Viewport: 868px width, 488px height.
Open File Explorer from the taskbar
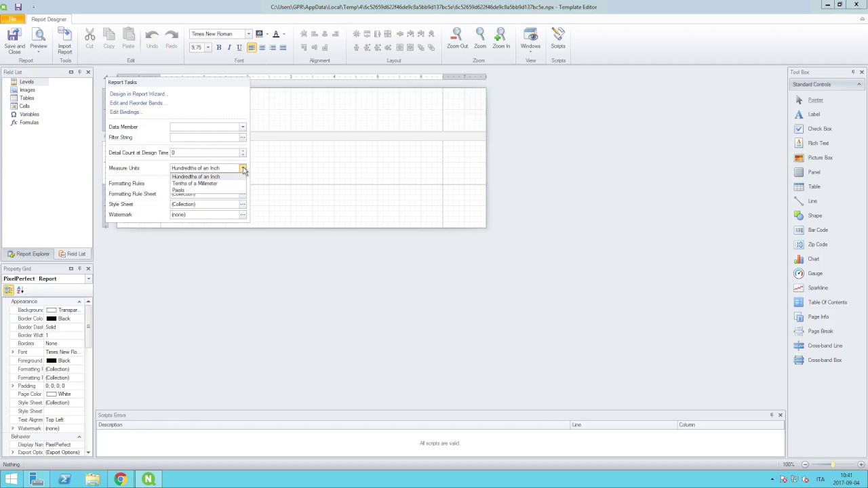[x=92, y=479]
